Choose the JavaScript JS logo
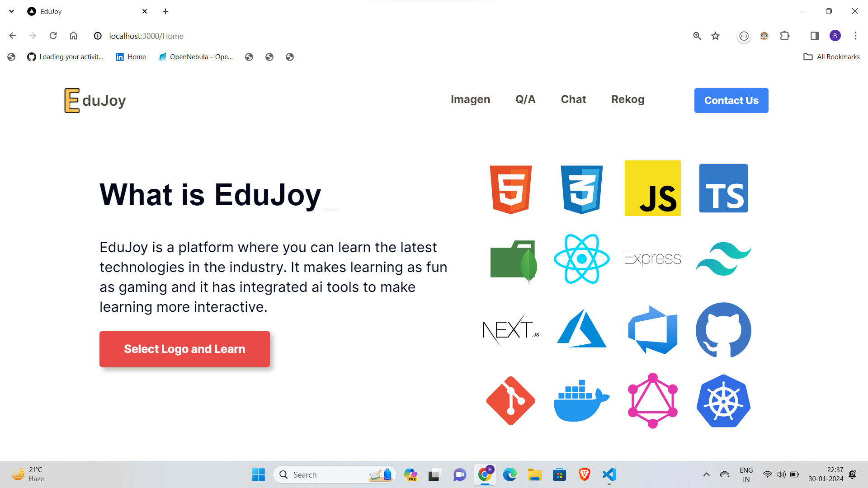Viewport: 868px width, 488px height. [x=652, y=188]
